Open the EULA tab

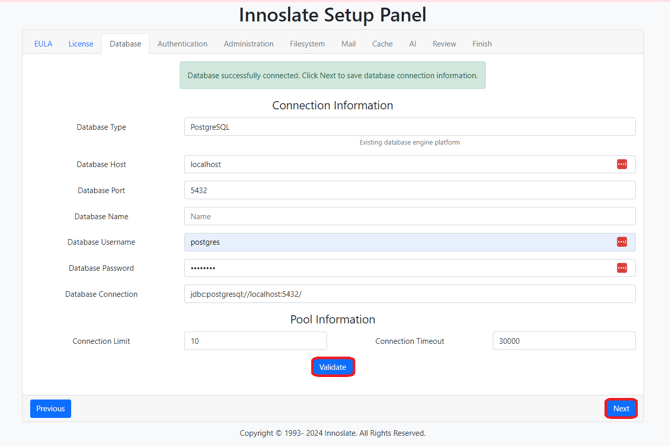click(x=43, y=44)
